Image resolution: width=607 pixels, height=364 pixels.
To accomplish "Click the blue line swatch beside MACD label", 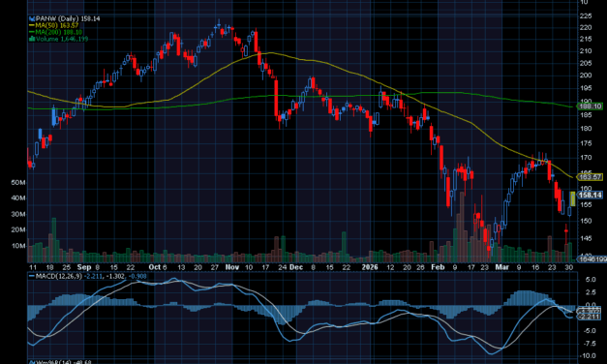I will pyautogui.click(x=32, y=276).
